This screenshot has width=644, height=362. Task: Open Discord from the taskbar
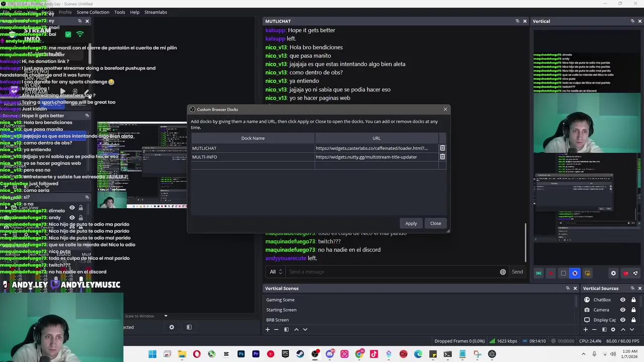(x=330, y=354)
